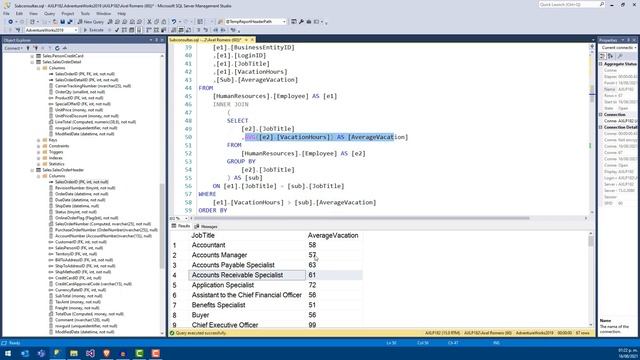This screenshot has height=360, width=640.
Task: Open the AdventureWorks2019 database dropdown
Action: [76, 30]
